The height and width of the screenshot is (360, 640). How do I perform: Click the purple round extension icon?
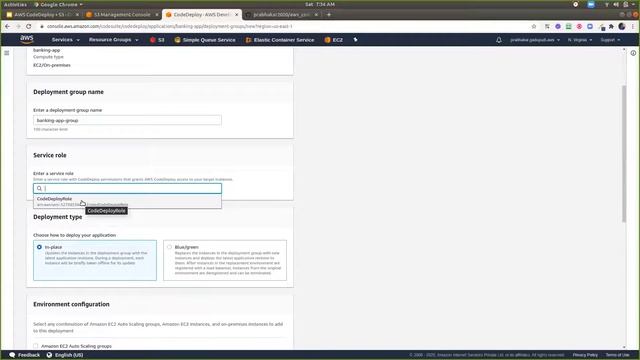tap(558, 26)
